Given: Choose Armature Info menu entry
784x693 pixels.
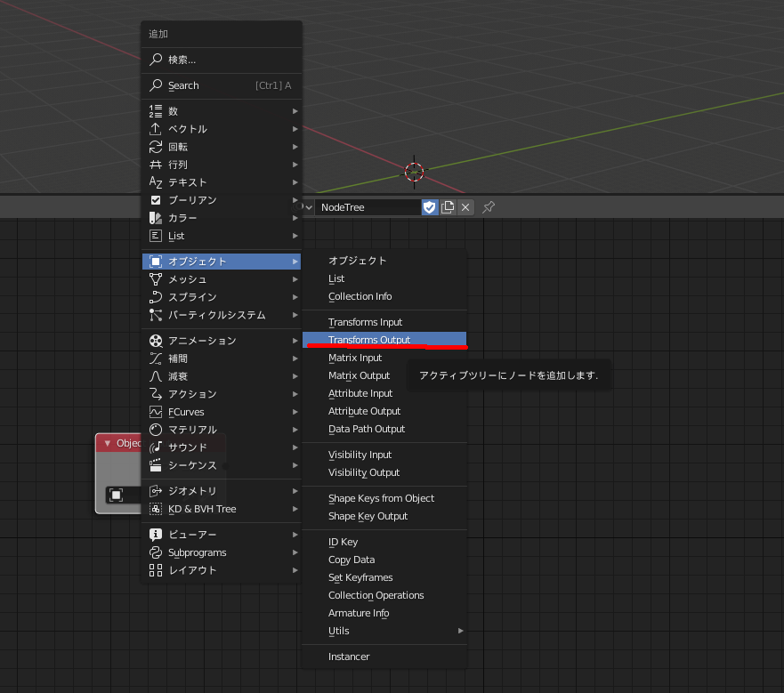Looking at the screenshot, I should [x=384, y=613].
